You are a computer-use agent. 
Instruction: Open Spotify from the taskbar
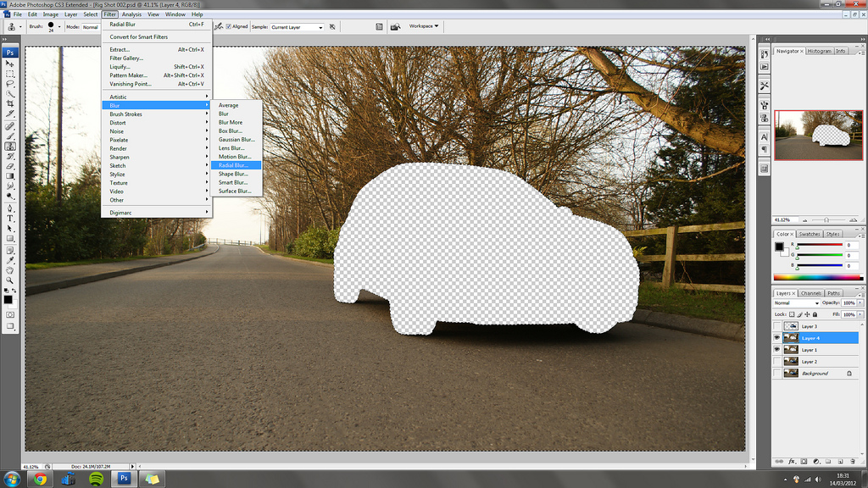pos(96,479)
